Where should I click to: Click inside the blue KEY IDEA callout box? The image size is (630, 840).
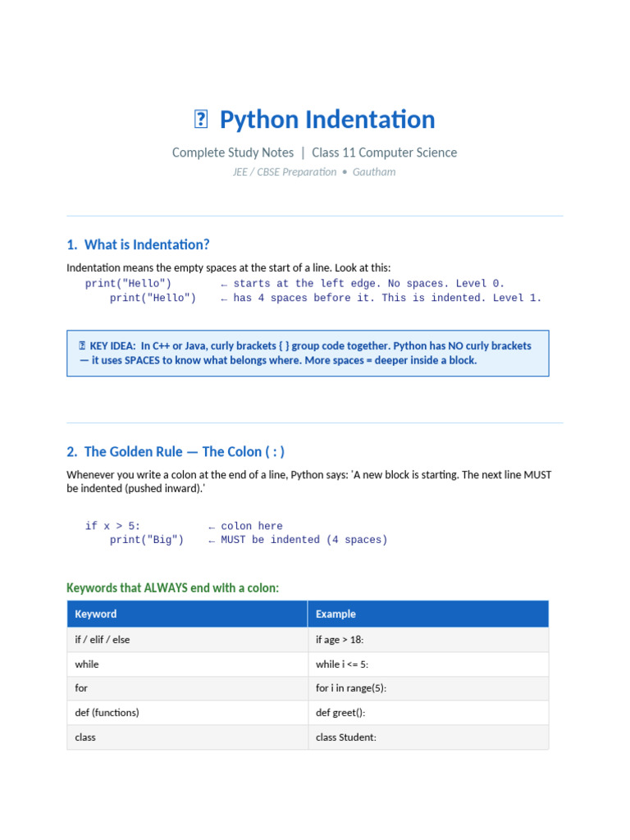[308, 354]
